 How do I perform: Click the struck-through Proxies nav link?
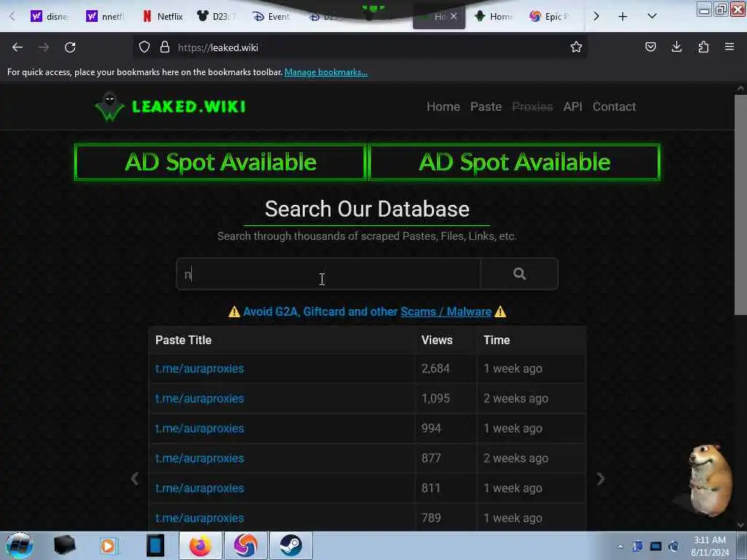pyautogui.click(x=532, y=106)
